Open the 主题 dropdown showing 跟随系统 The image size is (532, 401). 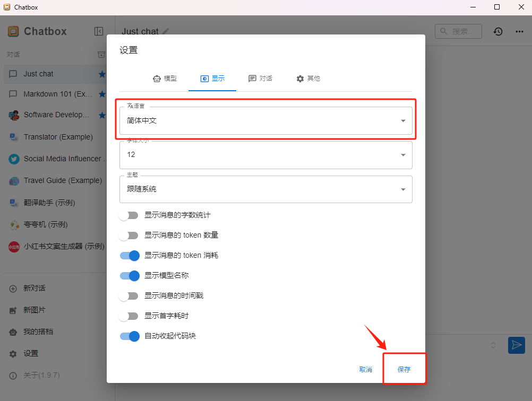coord(265,189)
